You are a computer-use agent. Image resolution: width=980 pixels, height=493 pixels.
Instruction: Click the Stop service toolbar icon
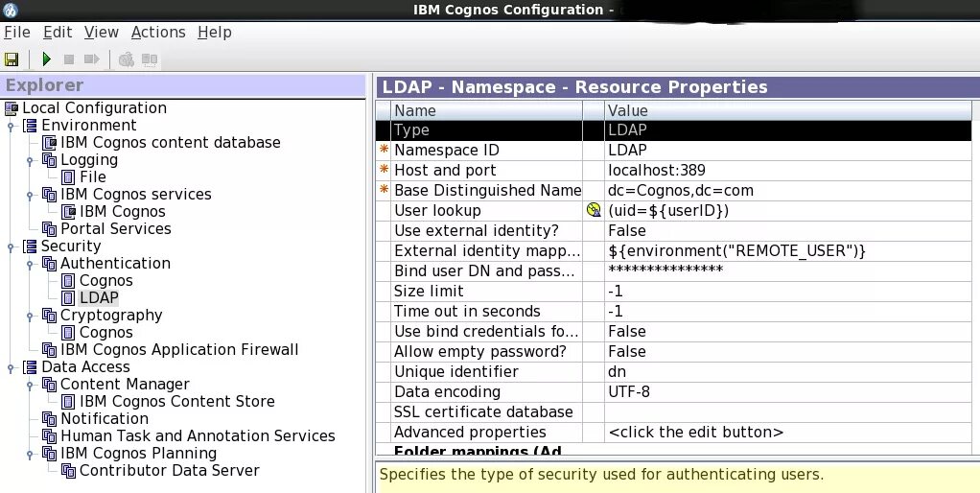point(69,59)
